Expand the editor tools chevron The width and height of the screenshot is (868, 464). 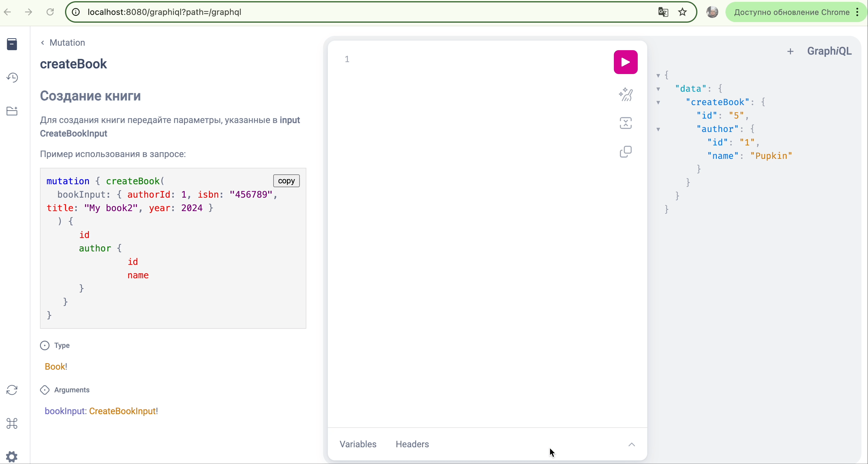point(631,444)
